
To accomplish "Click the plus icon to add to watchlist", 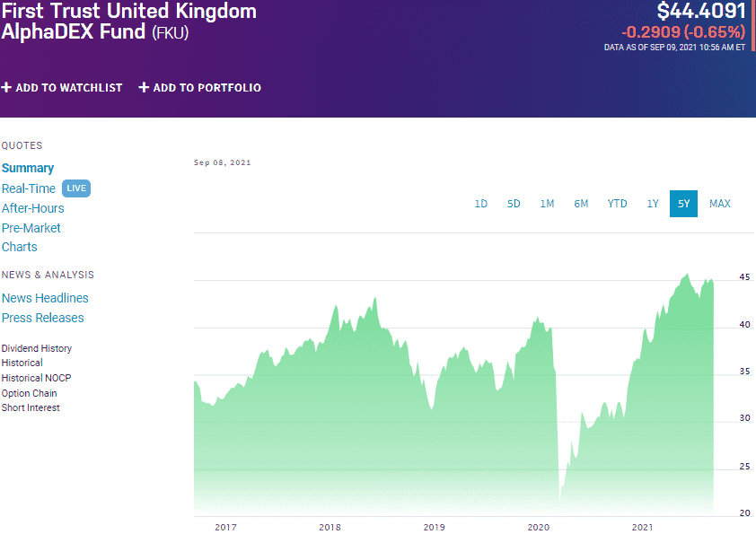I will click(x=7, y=87).
